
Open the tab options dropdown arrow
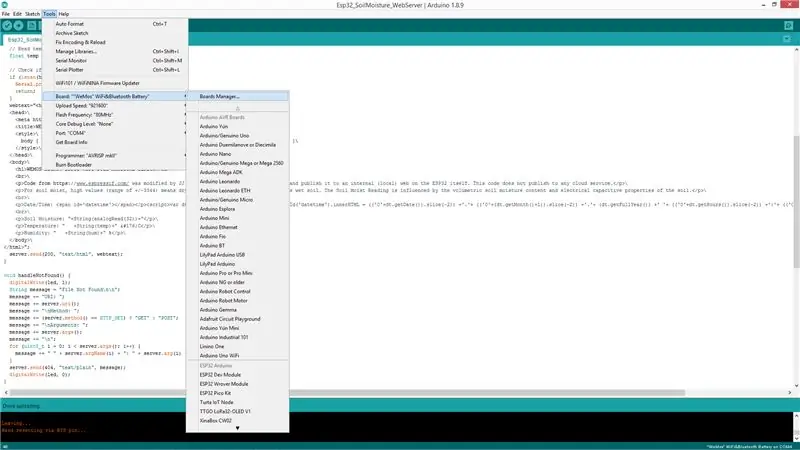point(787,39)
